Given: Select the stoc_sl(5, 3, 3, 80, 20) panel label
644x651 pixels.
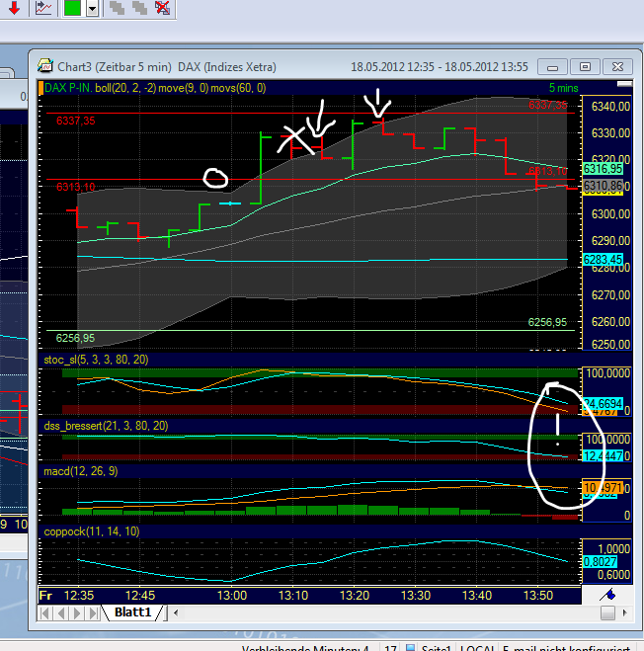Looking at the screenshot, I should point(96,360).
